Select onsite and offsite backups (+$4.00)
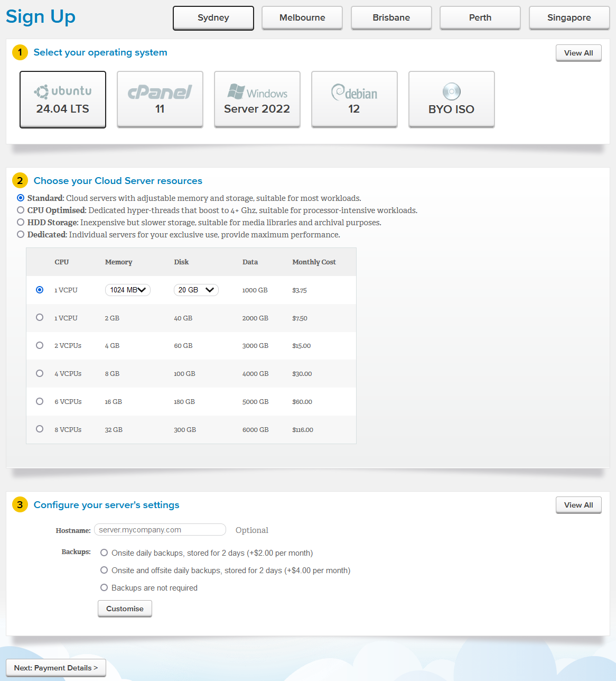 [x=104, y=570]
